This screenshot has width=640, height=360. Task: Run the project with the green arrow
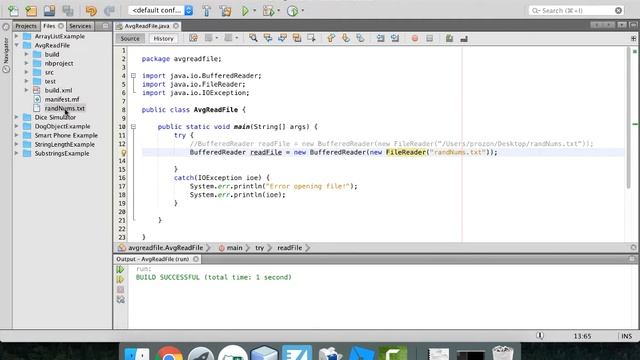click(x=245, y=11)
